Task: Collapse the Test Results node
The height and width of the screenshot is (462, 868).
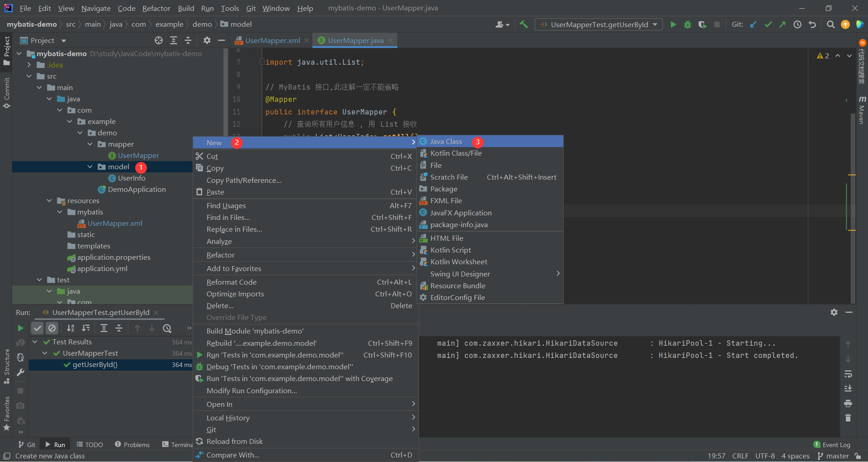Action: 35,342
